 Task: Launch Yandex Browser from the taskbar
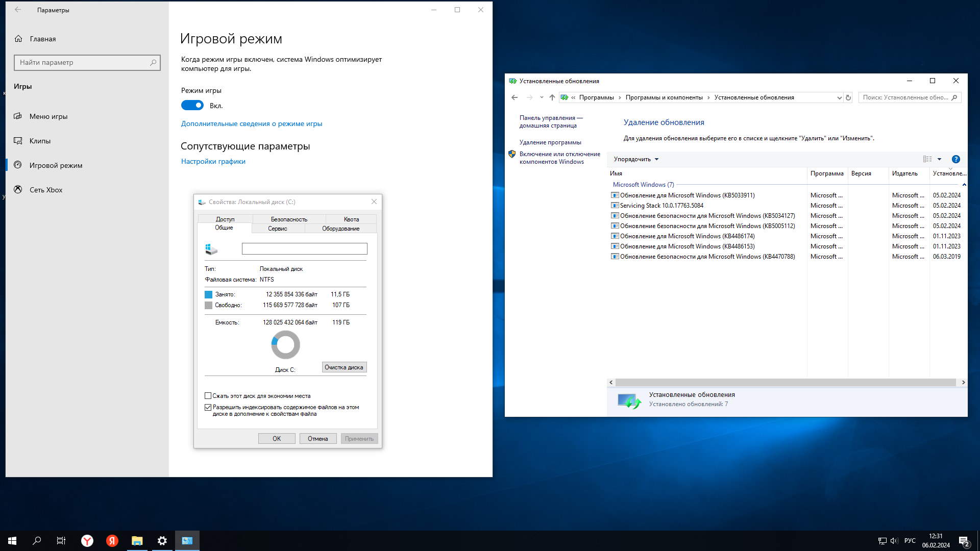(x=87, y=541)
